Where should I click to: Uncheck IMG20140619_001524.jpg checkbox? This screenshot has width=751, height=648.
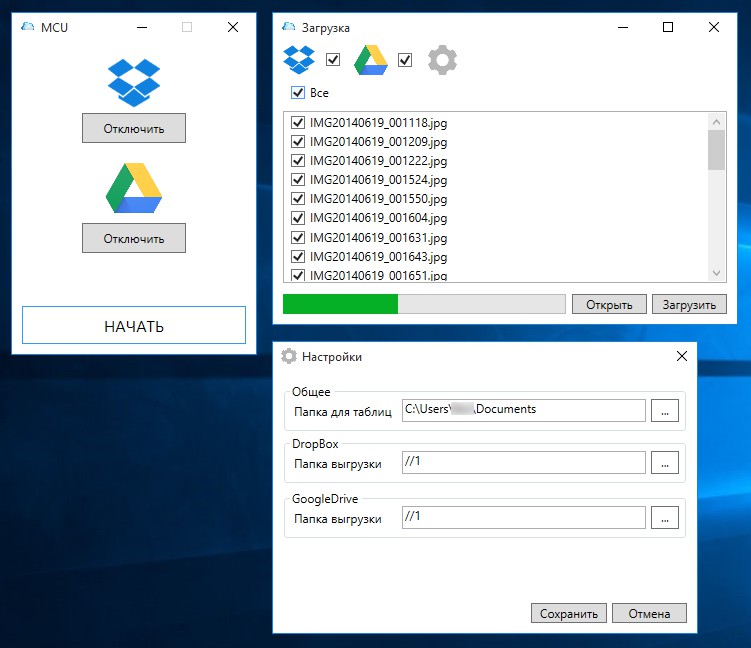[298, 180]
